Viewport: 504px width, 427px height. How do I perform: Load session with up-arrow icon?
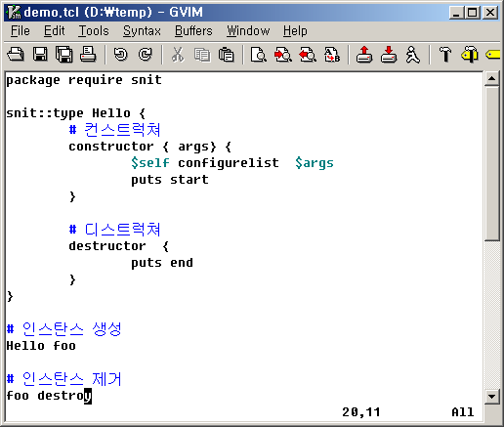point(364,54)
